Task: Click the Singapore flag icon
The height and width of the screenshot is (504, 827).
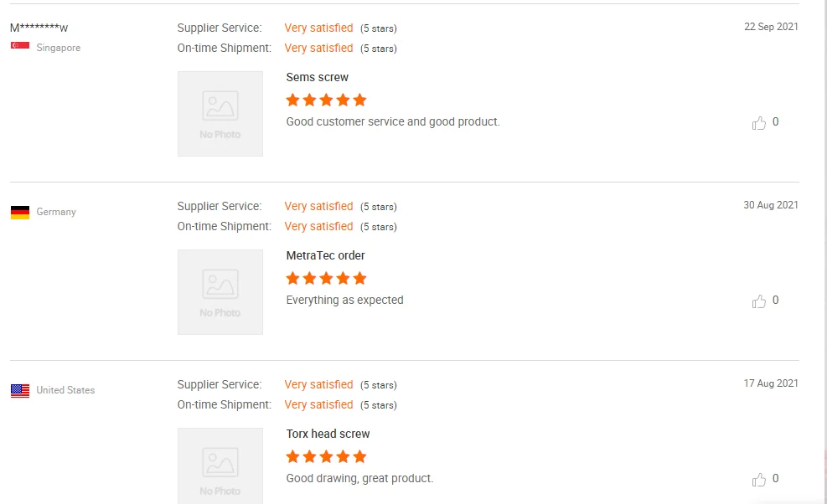Action: coord(20,47)
